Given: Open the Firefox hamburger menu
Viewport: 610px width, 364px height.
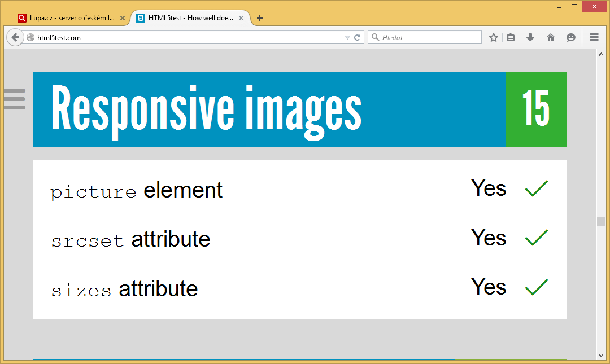Looking at the screenshot, I should point(594,37).
